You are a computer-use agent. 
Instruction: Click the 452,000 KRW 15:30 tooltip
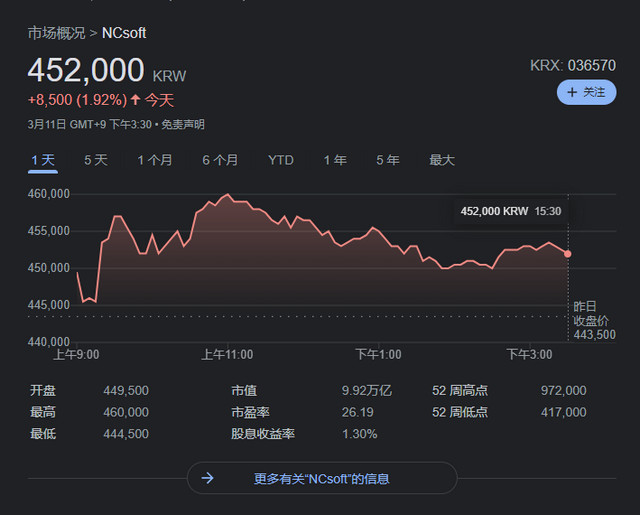coord(511,211)
